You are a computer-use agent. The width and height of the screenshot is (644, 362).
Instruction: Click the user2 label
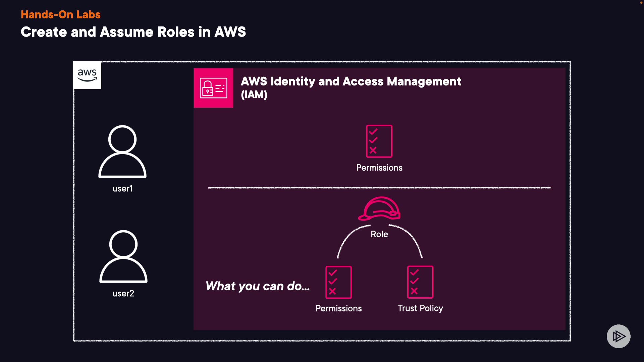point(123,294)
